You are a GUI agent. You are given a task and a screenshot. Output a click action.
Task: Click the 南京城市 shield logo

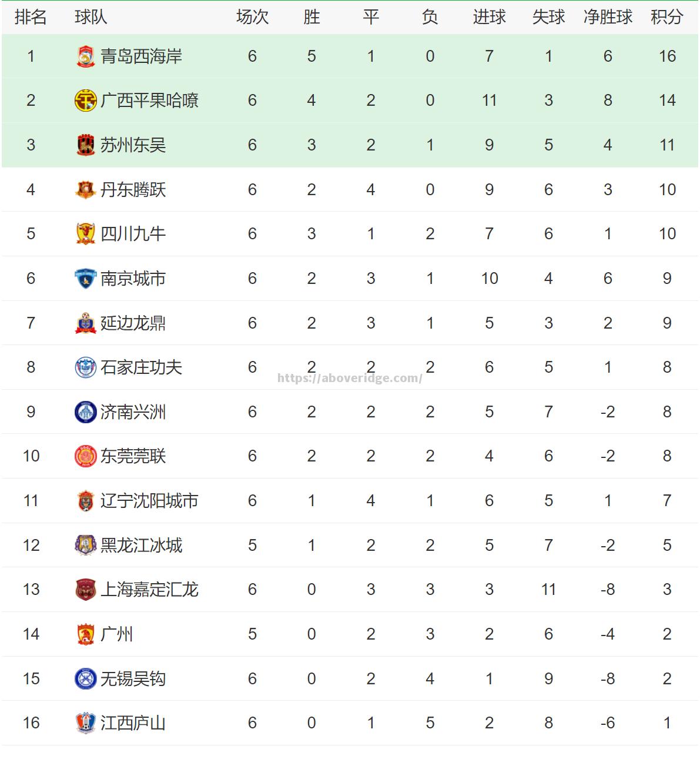[86, 279]
